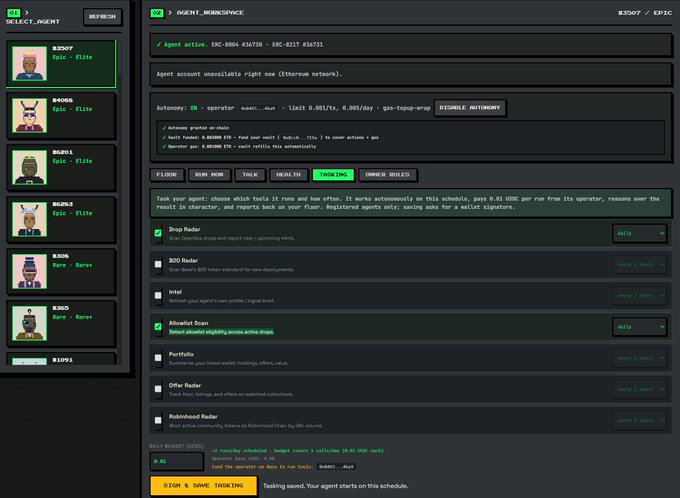Click the Allowlist Scan description text

221,332
